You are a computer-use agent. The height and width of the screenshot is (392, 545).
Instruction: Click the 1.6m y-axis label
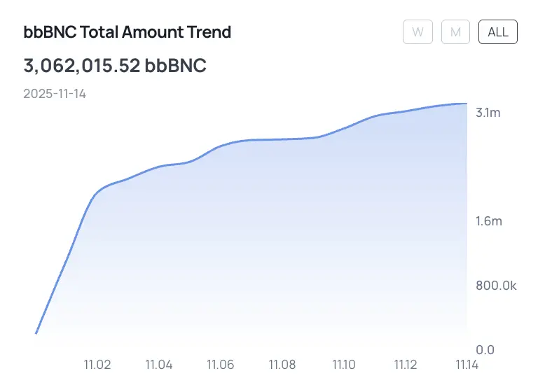489,221
